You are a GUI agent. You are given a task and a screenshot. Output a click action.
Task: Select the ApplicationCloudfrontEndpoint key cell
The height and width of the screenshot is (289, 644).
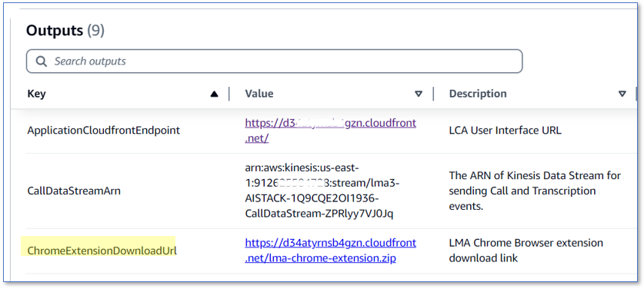(104, 131)
